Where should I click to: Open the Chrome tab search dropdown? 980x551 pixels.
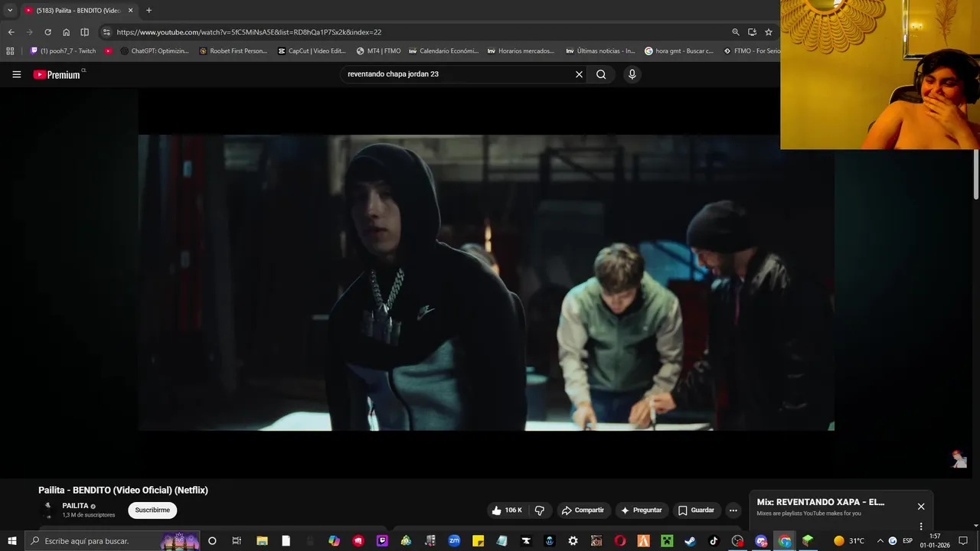coord(10,11)
